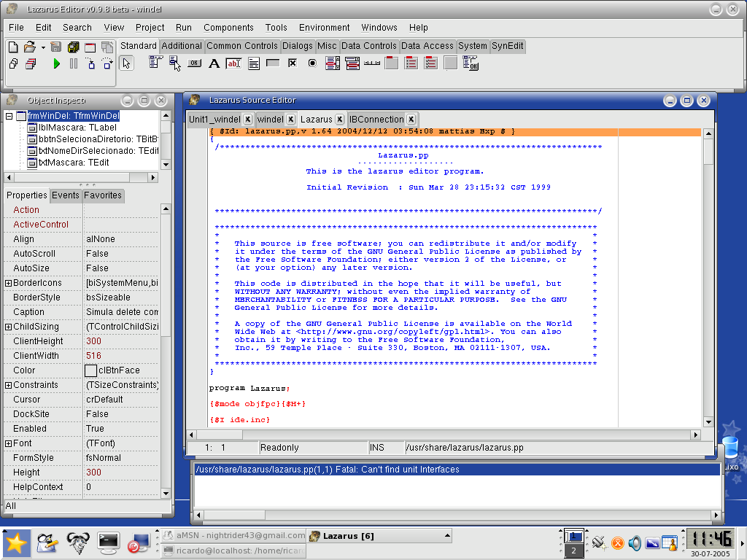747x560 pixels.
Task: Select the TEdit component in palette
Action: pyautogui.click(x=233, y=63)
